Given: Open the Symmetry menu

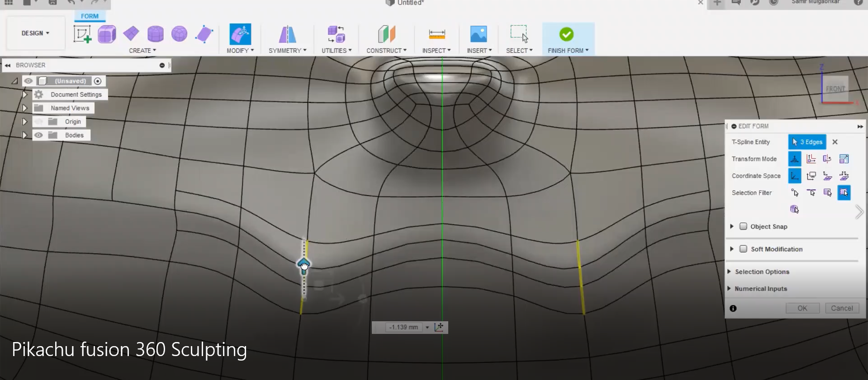Looking at the screenshot, I should pos(288,51).
